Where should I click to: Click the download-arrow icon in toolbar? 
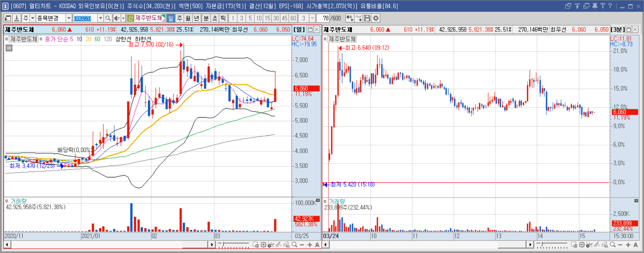pos(17,18)
